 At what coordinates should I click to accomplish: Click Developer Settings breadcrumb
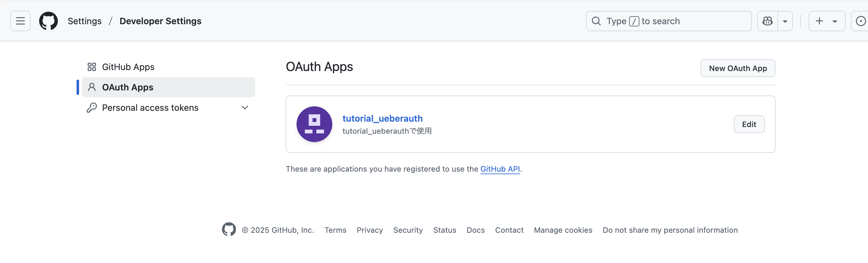(x=160, y=21)
